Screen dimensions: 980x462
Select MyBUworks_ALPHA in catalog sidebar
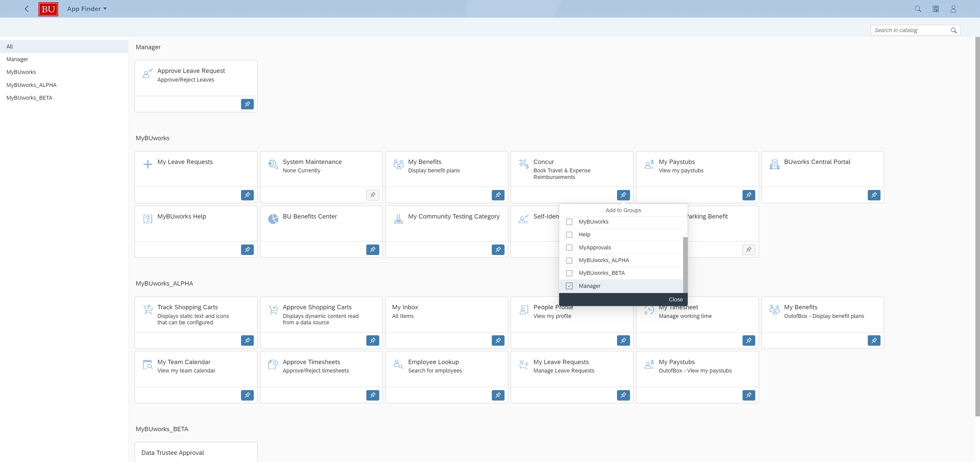coord(64,85)
